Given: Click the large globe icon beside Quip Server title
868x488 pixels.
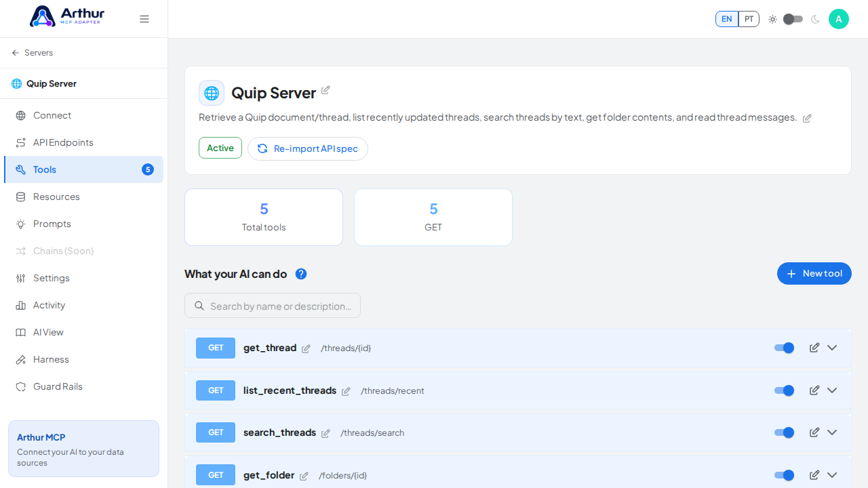Looking at the screenshot, I should [212, 93].
